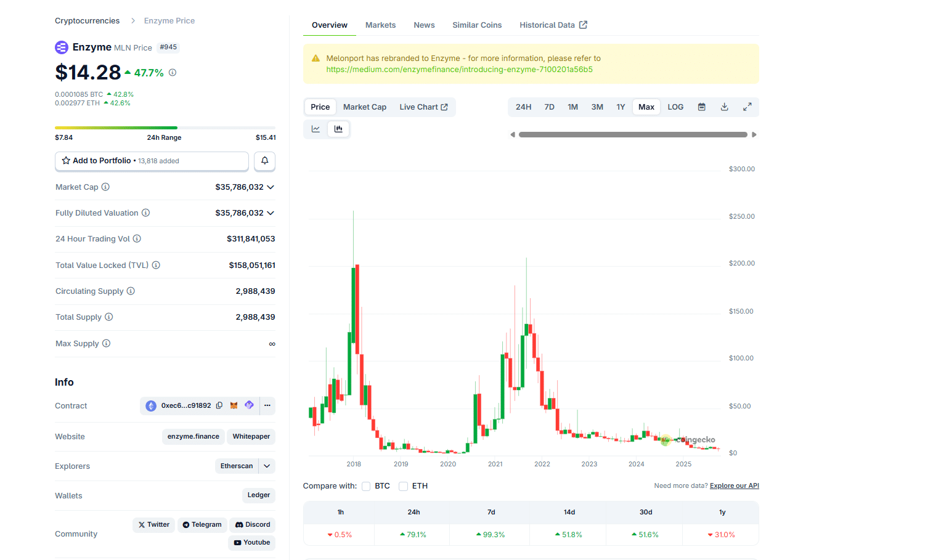
Task: Expand the Market Cap row chevron
Action: (x=271, y=187)
